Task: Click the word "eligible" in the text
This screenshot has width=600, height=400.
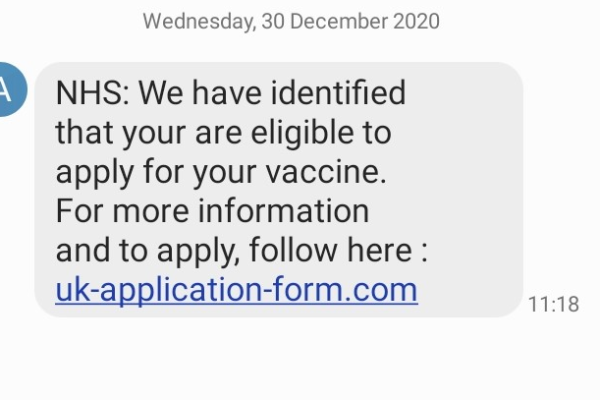Action: click(302, 133)
